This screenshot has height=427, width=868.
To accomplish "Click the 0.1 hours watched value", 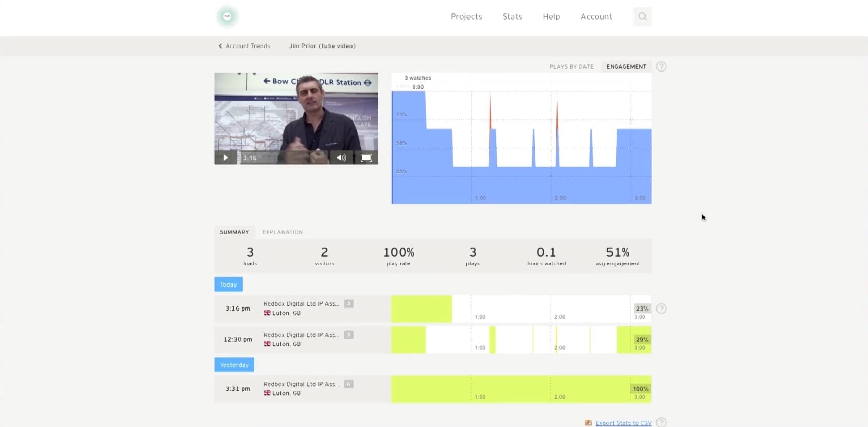I will point(546,252).
